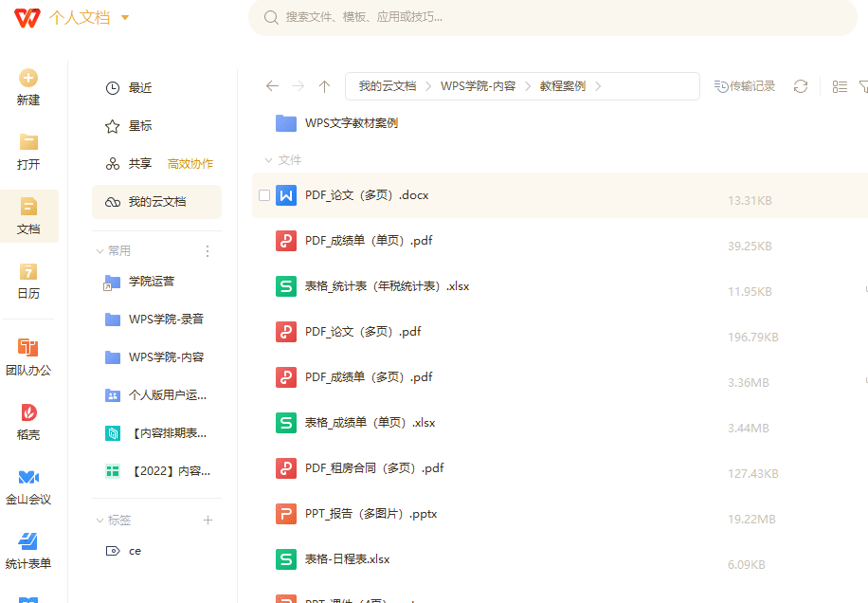Open 传输记录 transfer history

744,85
